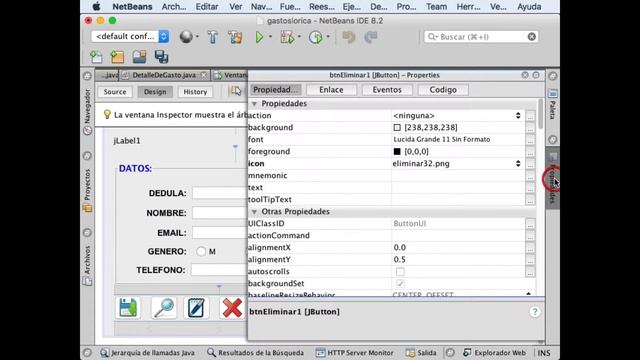The width and height of the screenshot is (640, 360).
Task: Open the Proyectos side panel
Action: [87, 190]
